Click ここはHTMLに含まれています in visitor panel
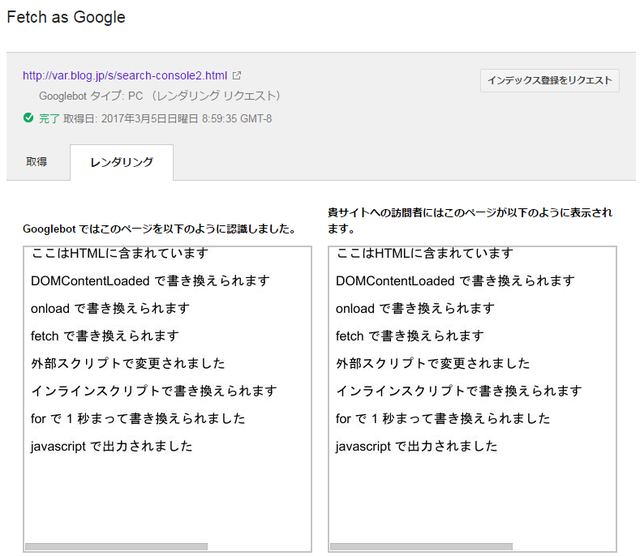The height and width of the screenshot is (556, 640). point(424,253)
